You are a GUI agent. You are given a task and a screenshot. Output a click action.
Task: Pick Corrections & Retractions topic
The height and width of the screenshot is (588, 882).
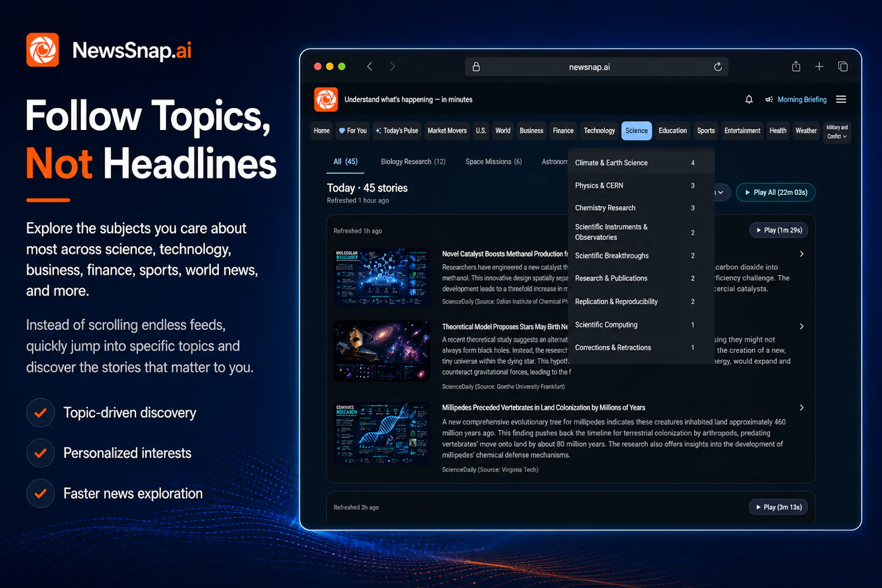coord(641,348)
